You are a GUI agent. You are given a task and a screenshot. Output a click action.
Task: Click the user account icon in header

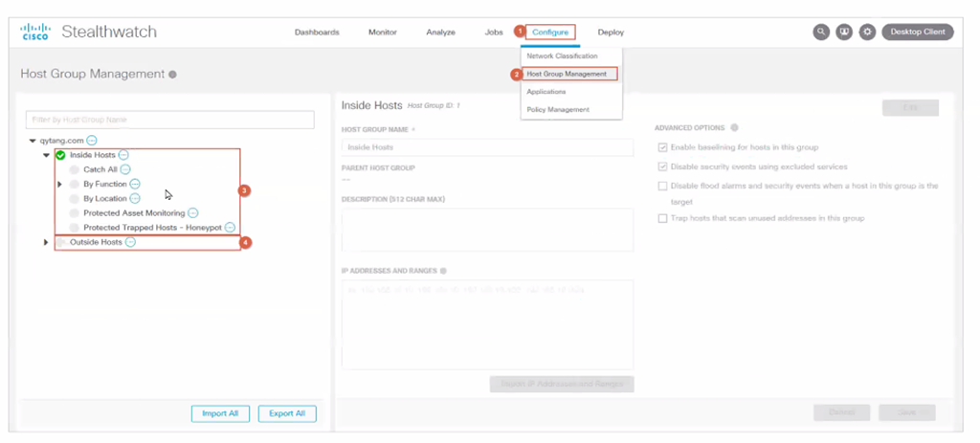[844, 32]
